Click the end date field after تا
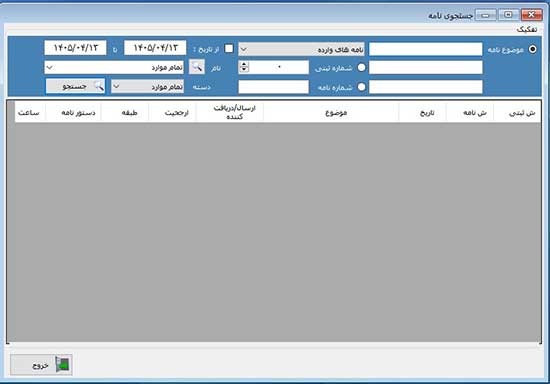 [x=75, y=48]
